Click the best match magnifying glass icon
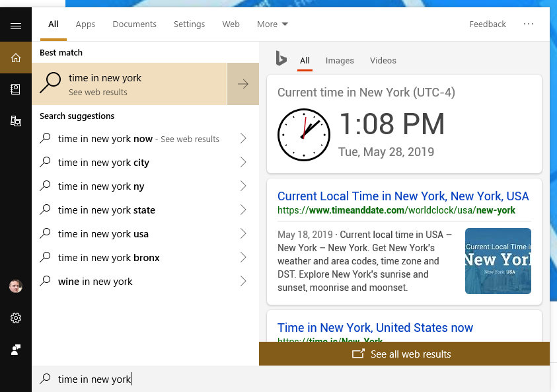The height and width of the screenshot is (392, 557). [50, 83]
